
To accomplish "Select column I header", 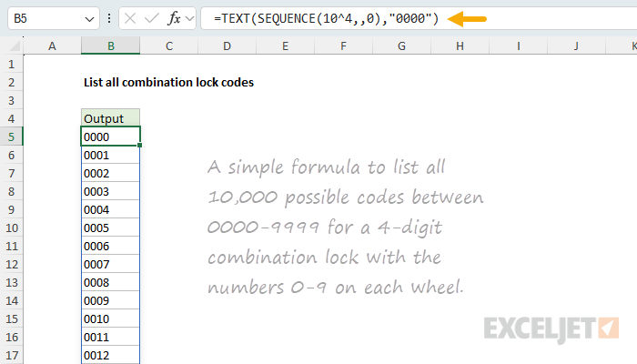I will 519,45.
